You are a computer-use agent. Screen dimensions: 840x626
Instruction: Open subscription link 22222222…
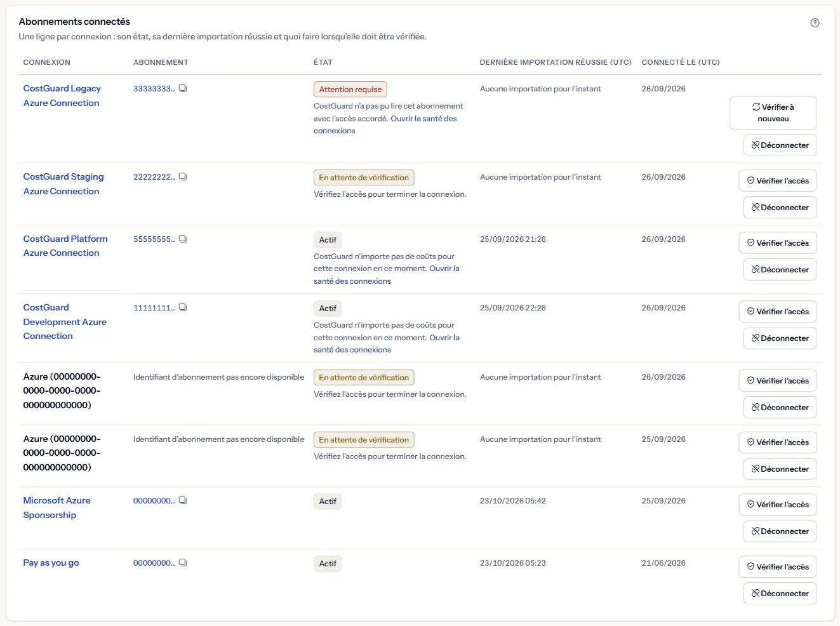pyautogui.click(x=154, y=176)
